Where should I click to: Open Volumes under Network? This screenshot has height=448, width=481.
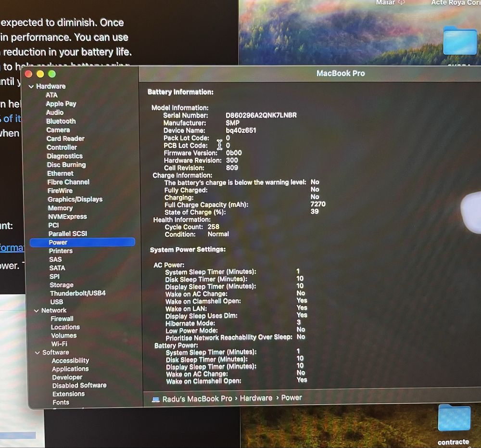pyautogui.click(x=64, y=336)
